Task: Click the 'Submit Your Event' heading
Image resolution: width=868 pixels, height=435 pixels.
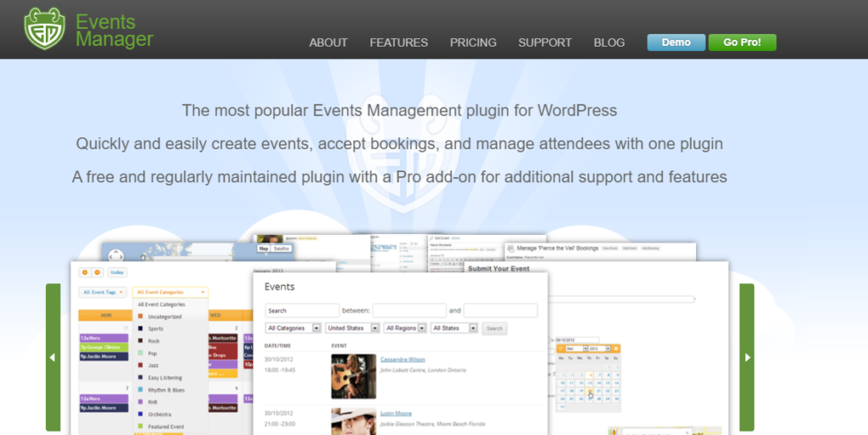Action: pos(498,269)
